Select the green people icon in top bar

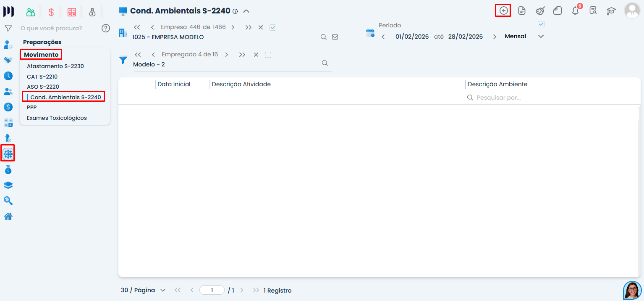pyautogui.click(x=31, y=12)
